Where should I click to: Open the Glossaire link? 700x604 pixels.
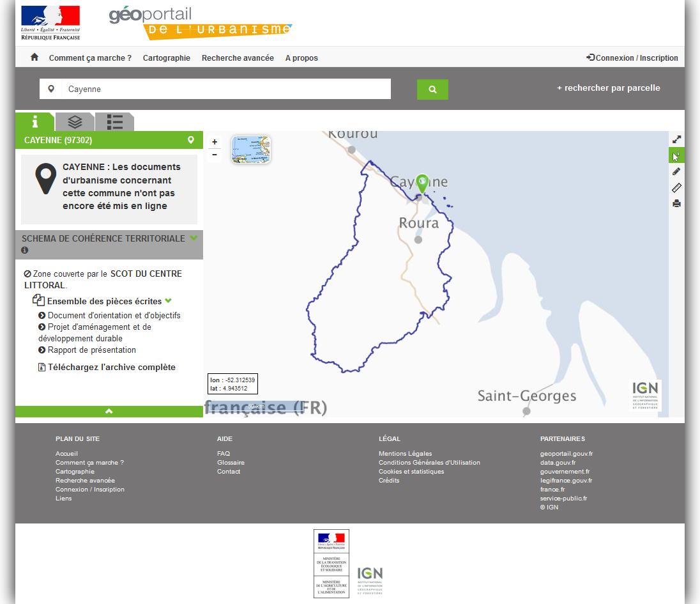[231, 462]
